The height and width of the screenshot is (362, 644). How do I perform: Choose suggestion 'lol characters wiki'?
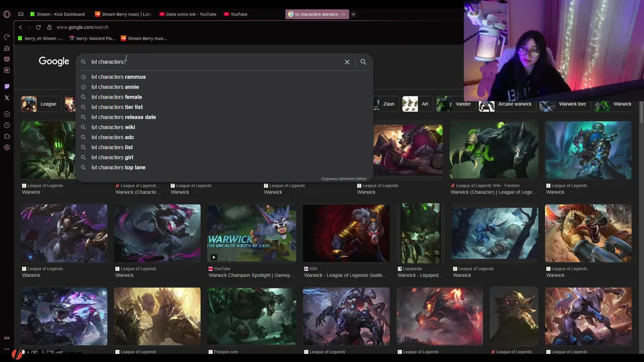[224, 127]
